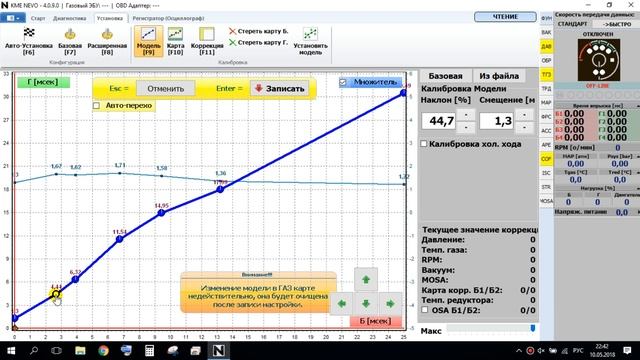The width and height of the screenshot is (640, 360).
Task: Click Отменить button
Action: pyautogui.click(x=165, y=89)
